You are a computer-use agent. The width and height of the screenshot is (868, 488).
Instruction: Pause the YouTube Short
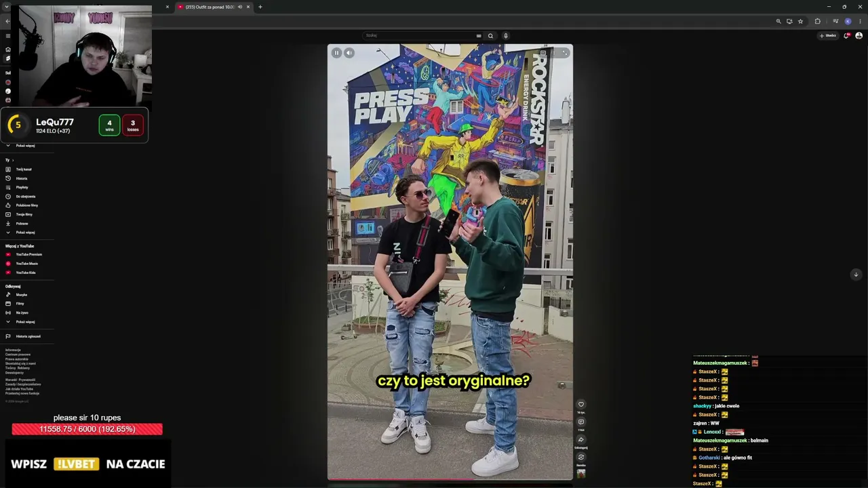[336, 53]
